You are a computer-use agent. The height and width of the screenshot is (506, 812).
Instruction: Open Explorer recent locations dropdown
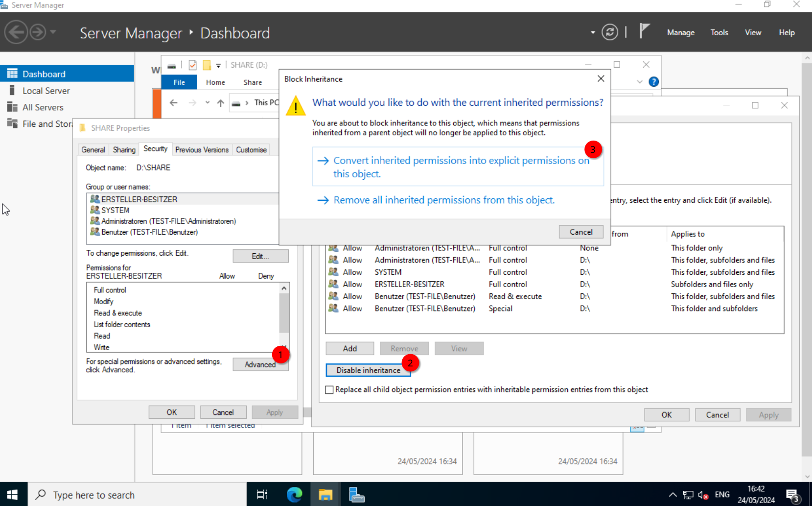(208, 103)
